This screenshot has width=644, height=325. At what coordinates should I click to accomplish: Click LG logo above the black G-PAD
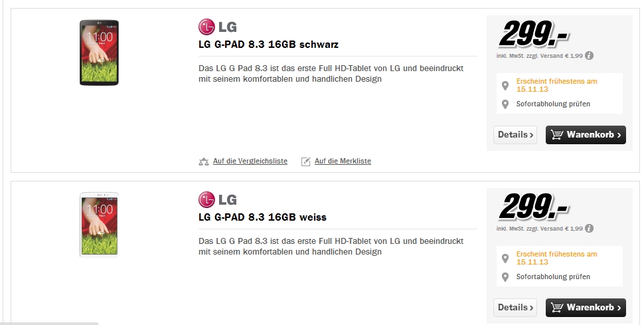coord(218,27)
